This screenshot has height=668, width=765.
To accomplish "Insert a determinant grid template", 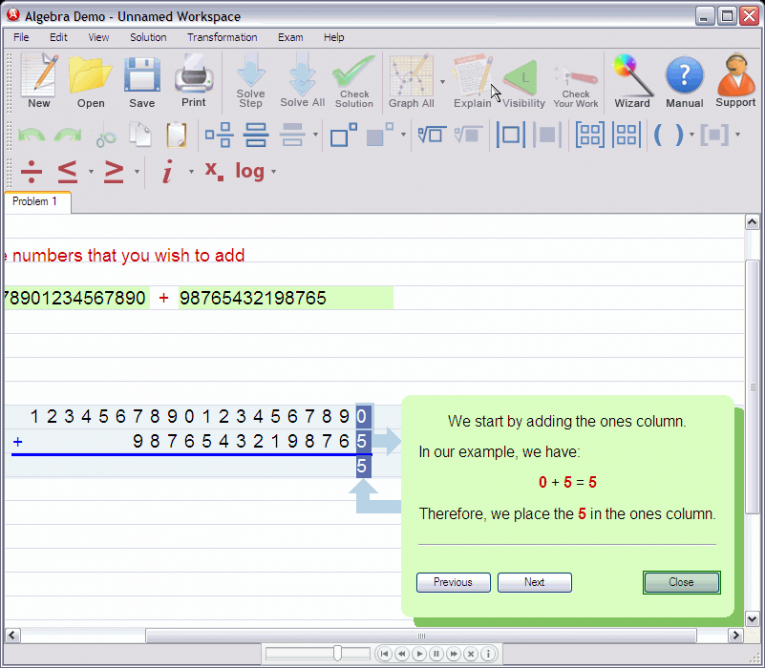I will 626,135.
